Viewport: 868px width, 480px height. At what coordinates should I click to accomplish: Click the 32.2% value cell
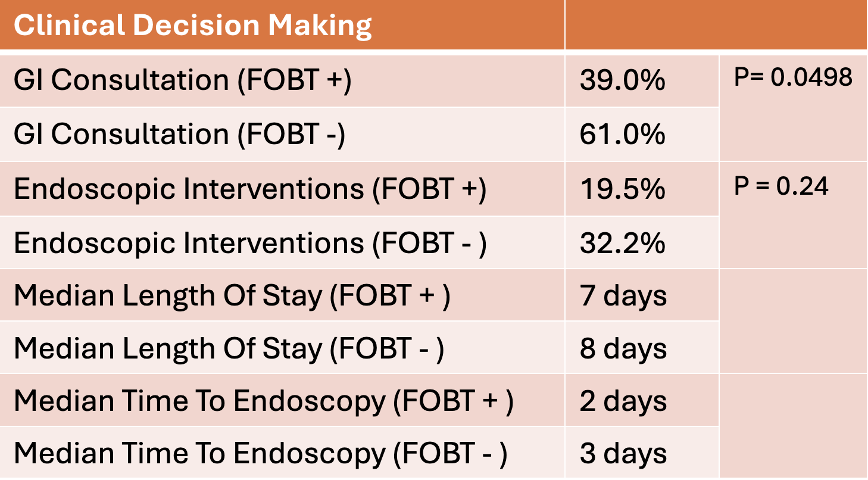pos(642,242)
